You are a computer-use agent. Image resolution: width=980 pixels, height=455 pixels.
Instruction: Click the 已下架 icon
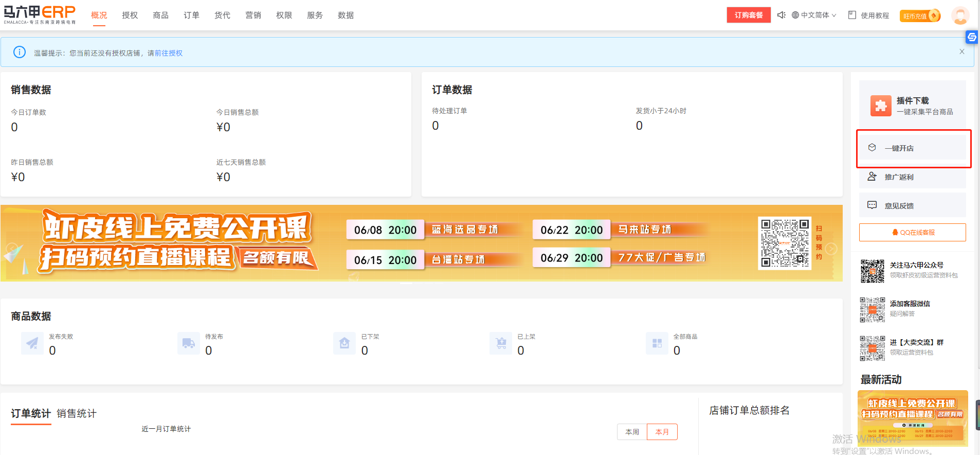pyautogui.click(x=344, y=343)
